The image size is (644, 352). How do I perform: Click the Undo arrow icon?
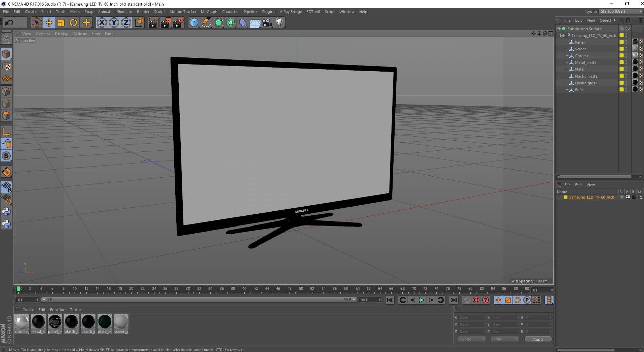9,22
